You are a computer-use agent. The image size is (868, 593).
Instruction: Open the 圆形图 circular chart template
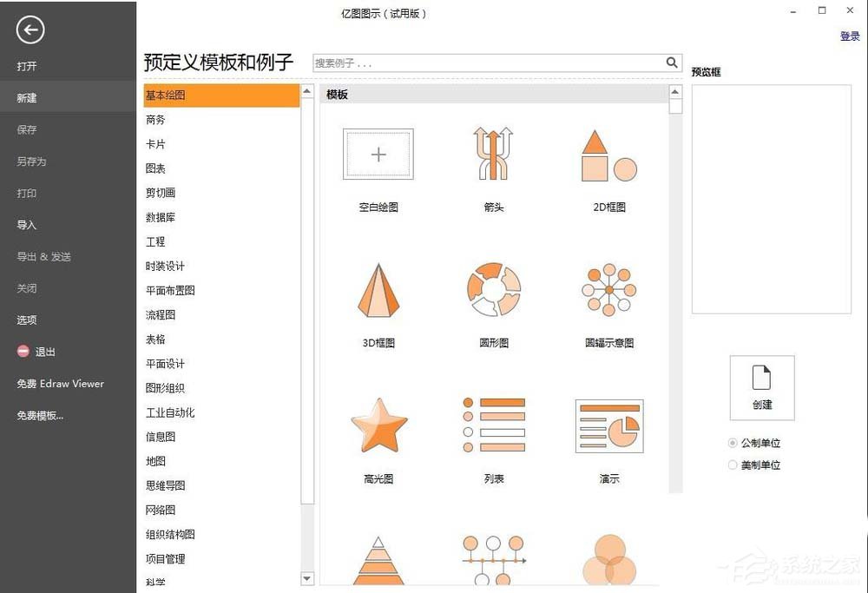(493, 289)
